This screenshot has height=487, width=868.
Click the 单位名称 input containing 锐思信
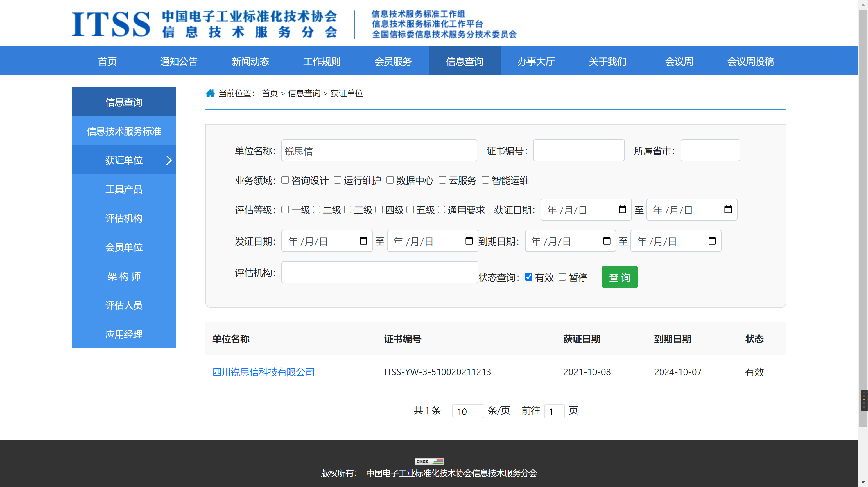379,150
